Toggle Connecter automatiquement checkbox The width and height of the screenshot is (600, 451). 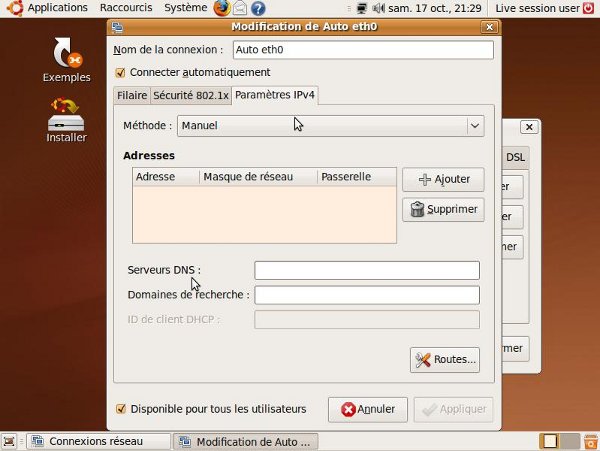tap(121, 72)
